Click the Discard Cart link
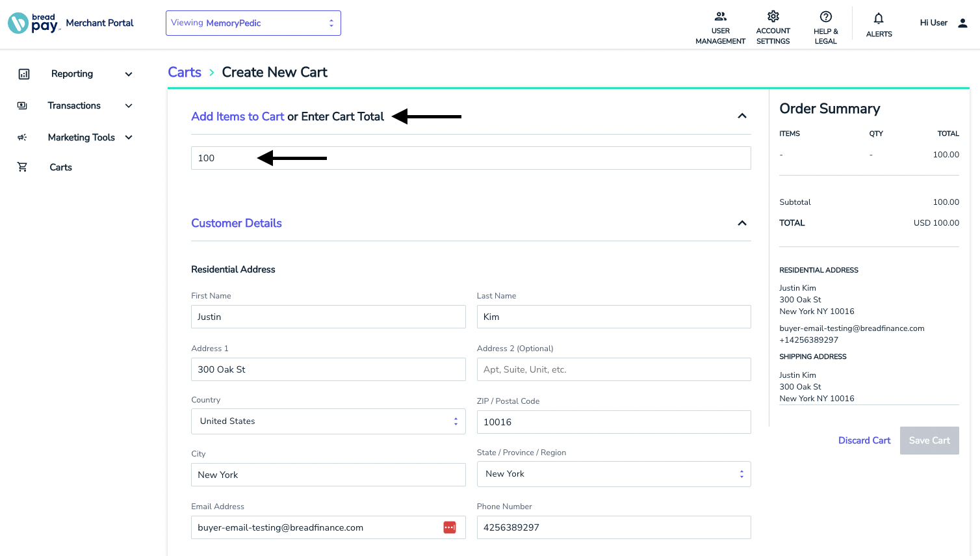Viewport: 980px width, 556px height. (x=864, y=440)
